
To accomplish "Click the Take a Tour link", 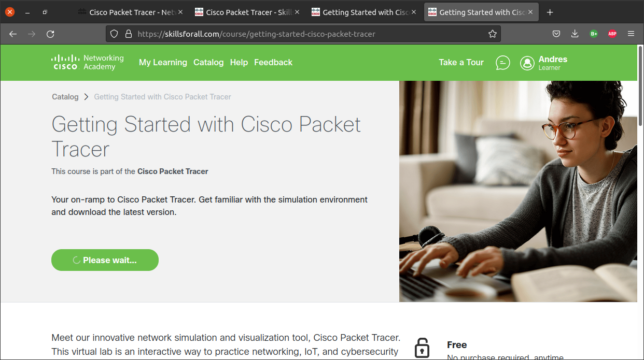I will point(461,63).
